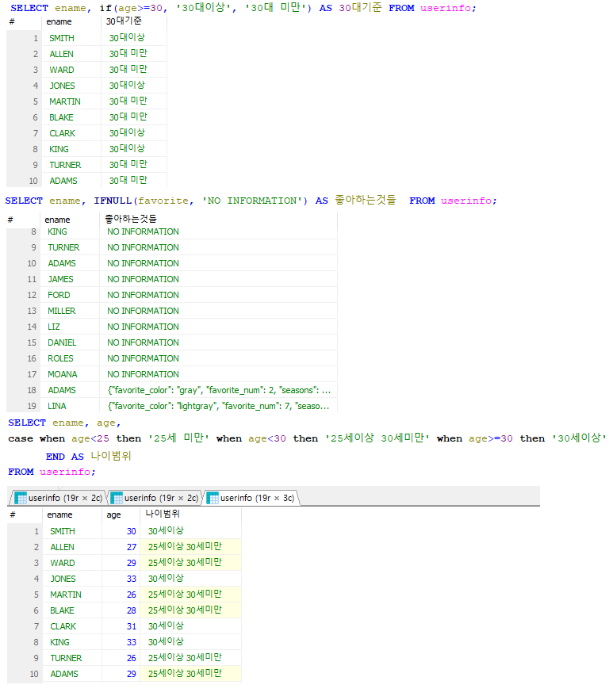Select the FORD name cell

pos(70,295)
